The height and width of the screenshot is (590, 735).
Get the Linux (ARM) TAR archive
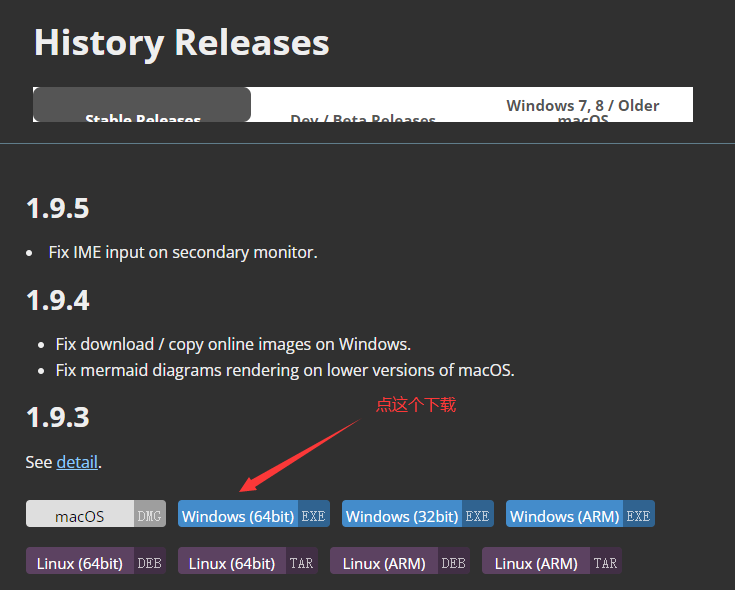[x=552, y=563]
